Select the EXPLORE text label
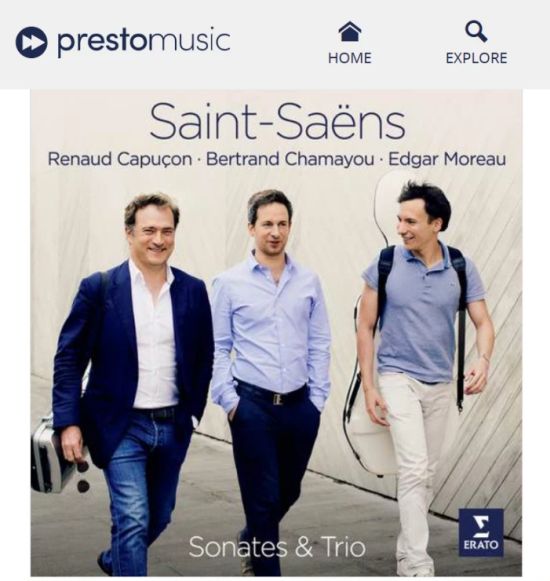The height and width of the screenshot is (581, 550). pyautogui.click(x=476, y=58)
